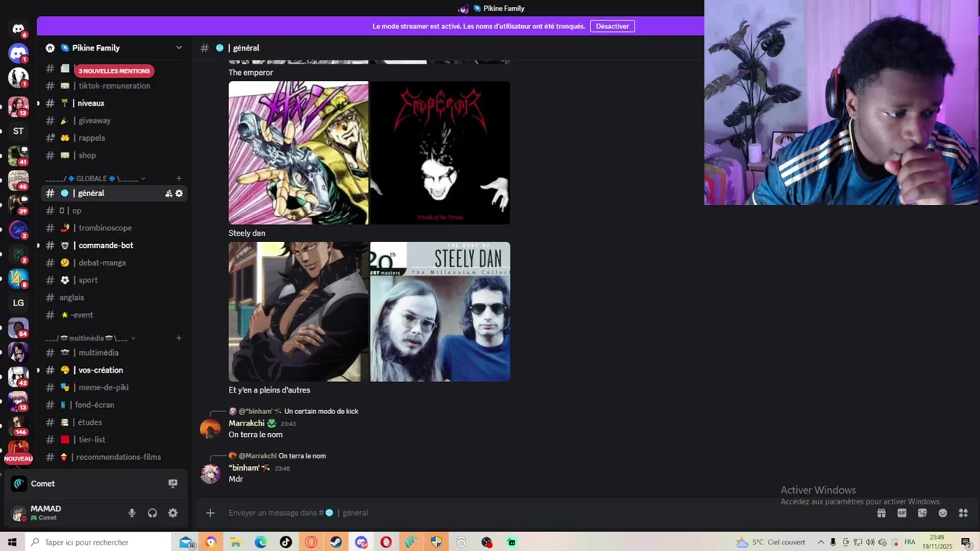Open the debat-manga channel

(x=114, y=262)
